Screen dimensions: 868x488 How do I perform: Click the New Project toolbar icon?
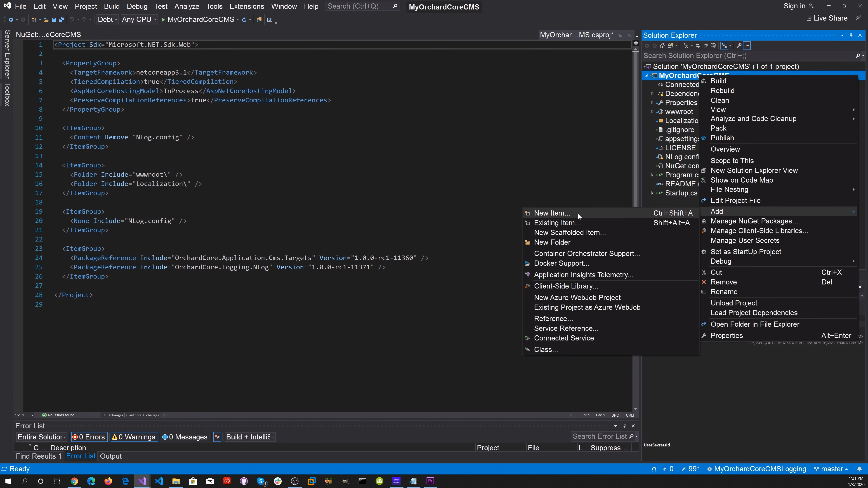[34, 20]
